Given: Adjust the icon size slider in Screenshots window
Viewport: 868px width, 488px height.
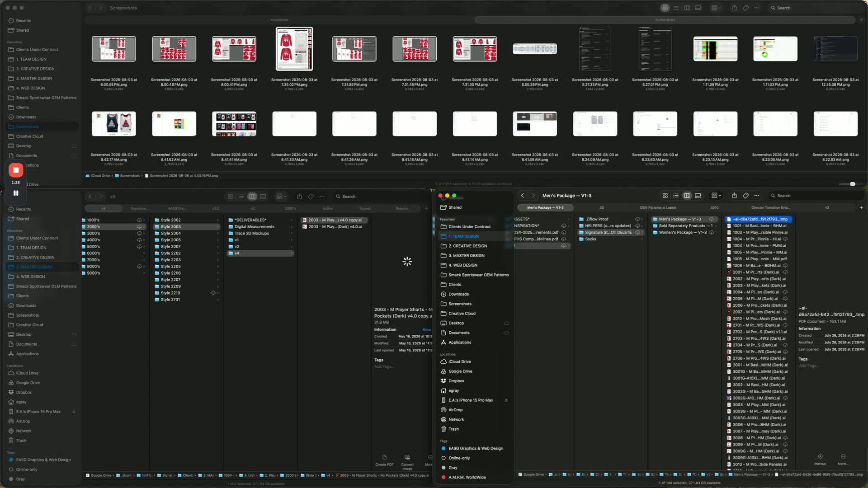Looking at the screenshot, I should tap(852, 184).
